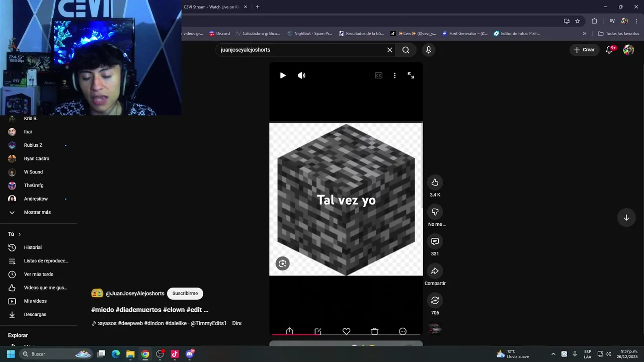
Task: Enter fullscreen on the Shorts player
Action: (411, 75)
